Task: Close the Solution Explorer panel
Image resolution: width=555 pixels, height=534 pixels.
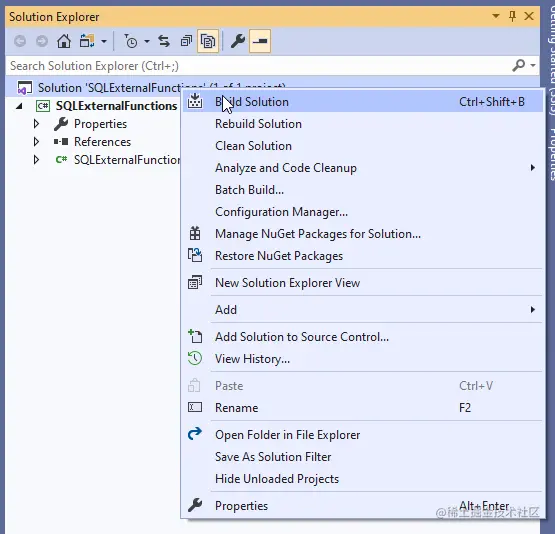Action: point(529,16)
